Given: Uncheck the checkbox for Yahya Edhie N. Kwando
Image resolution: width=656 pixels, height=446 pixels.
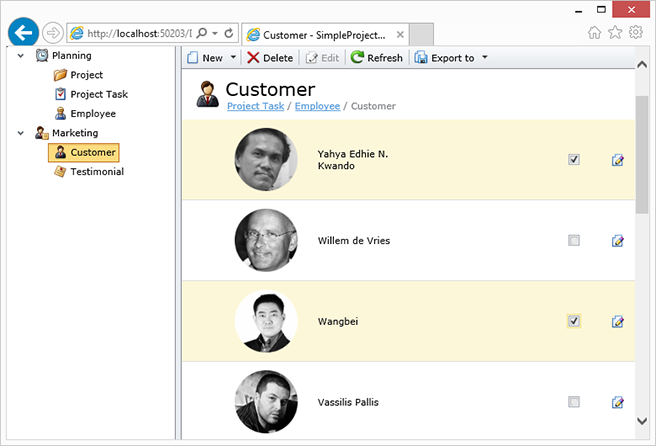Looking at the screenshot, I should pyautogui.click(x=574, y=159).
